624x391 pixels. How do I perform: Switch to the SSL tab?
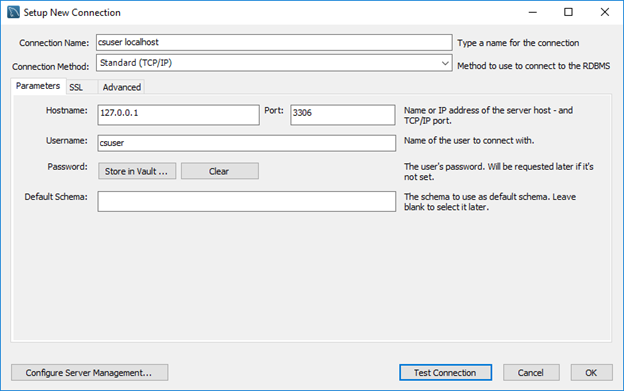click(76, 87)
